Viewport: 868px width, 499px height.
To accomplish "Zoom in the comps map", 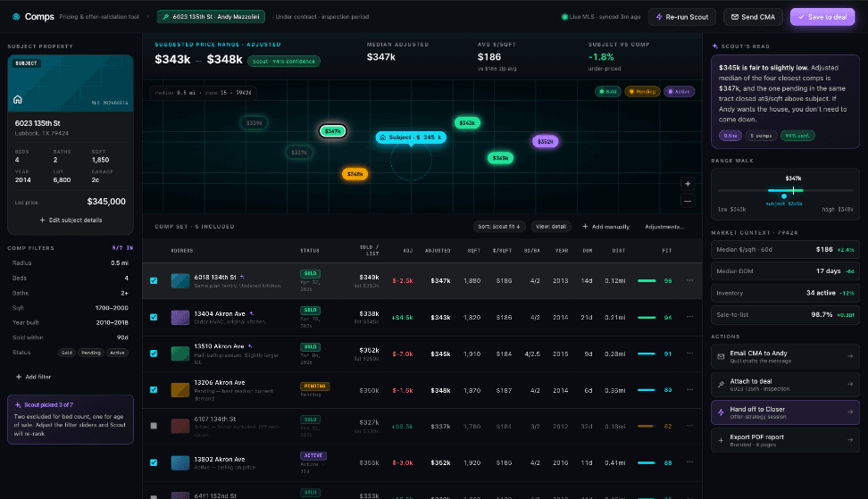I will coord(688,184).
